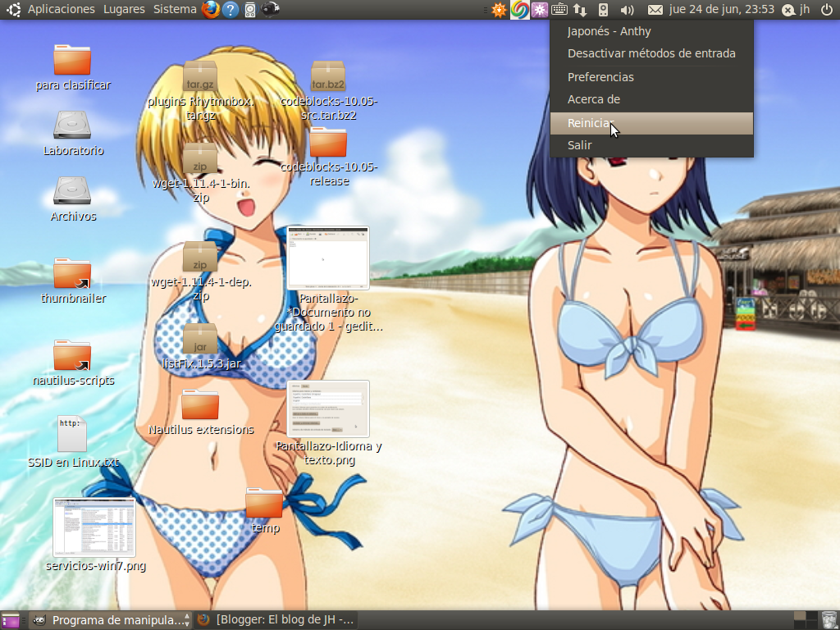Image resolution: width=840 pixels, height=630 pixels.
Task: Open the help icon in top panel
Action: click(231, 9)
